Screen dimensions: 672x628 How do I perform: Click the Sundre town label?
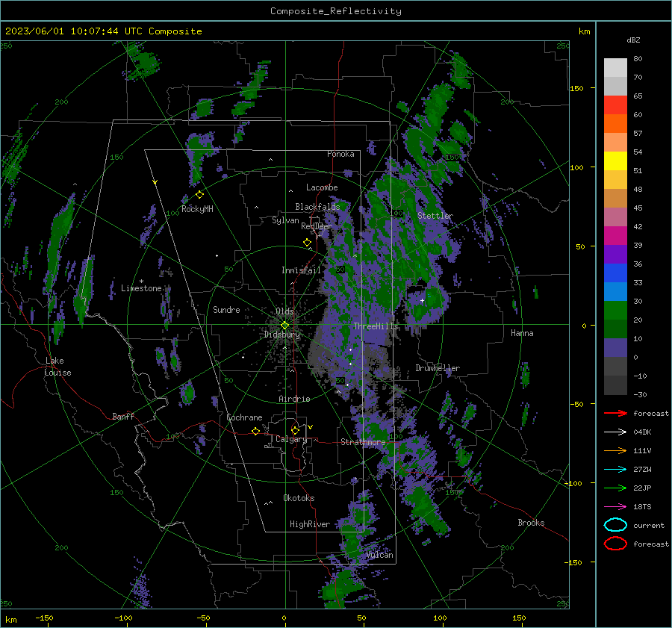tap(226, 309)
